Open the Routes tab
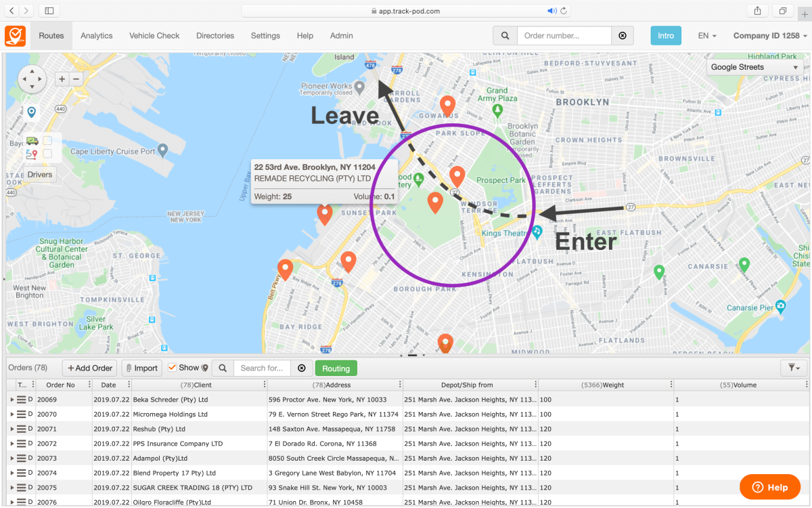 51,36
